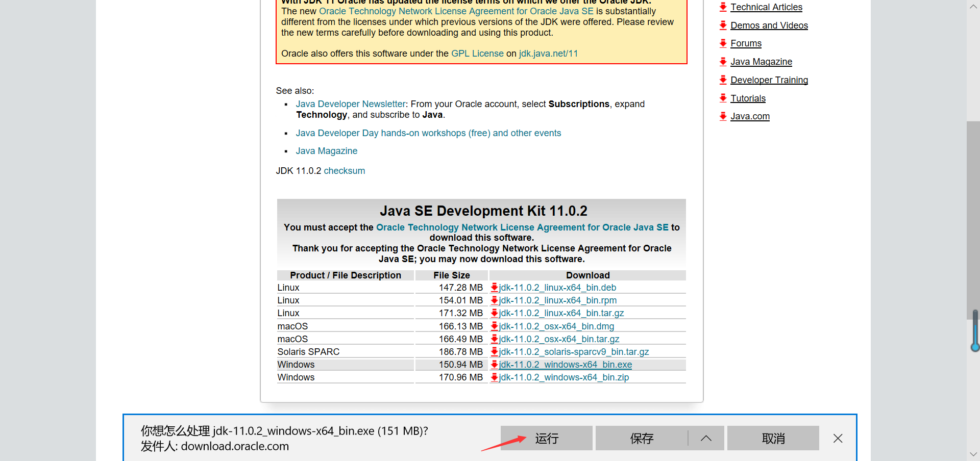Click red arrow icon next to Java.com
This screenshot has width=980, height=461.
click(x=723, y=116)
